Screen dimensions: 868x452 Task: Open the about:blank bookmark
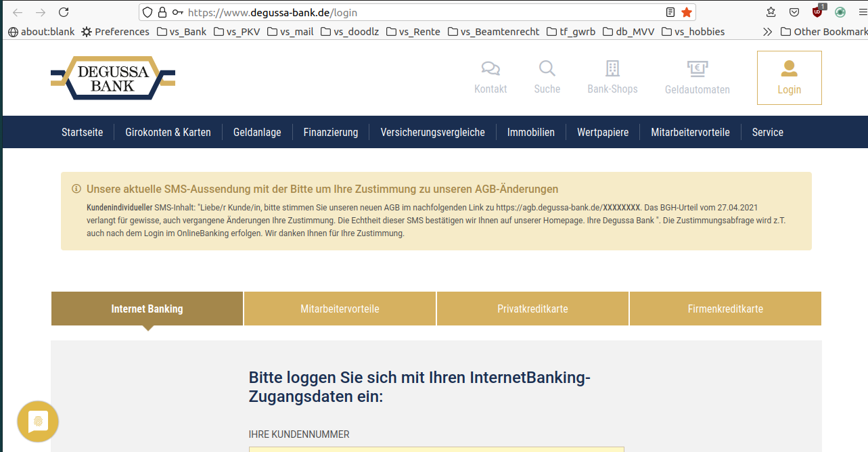point(41,32)
